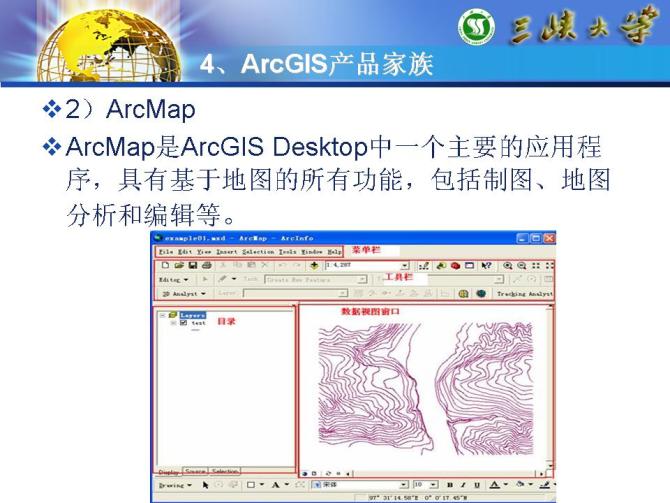Toggle Bold in Drawing toolbar
670x503 pixels.
(450, 485)
